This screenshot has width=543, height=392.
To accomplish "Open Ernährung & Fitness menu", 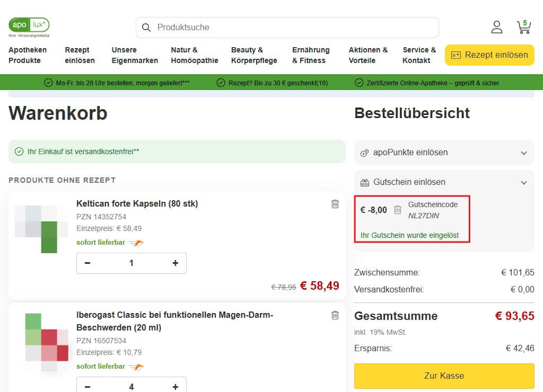I will click(x=311, y=55).
